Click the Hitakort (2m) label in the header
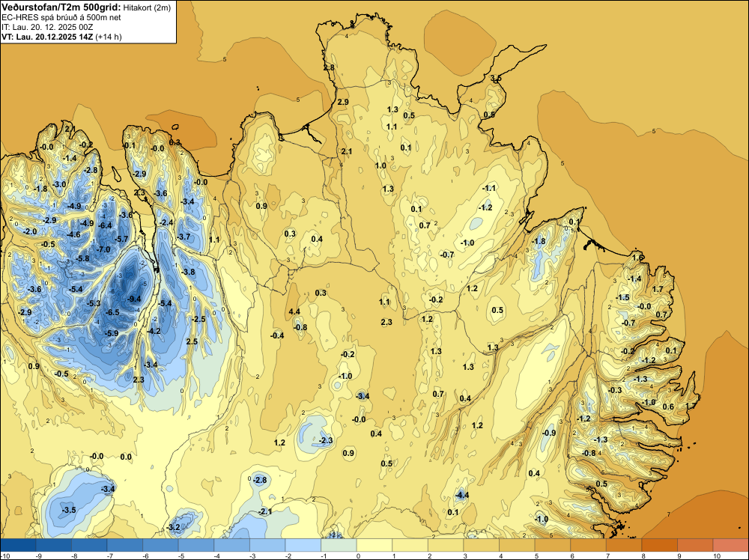749x560 pixels. tap(147, 7)
